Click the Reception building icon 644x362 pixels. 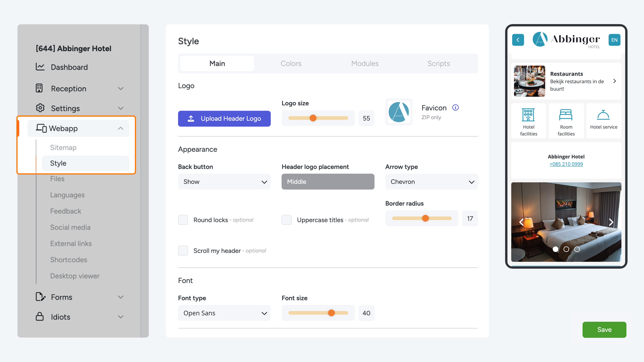(x=39, y=88)
